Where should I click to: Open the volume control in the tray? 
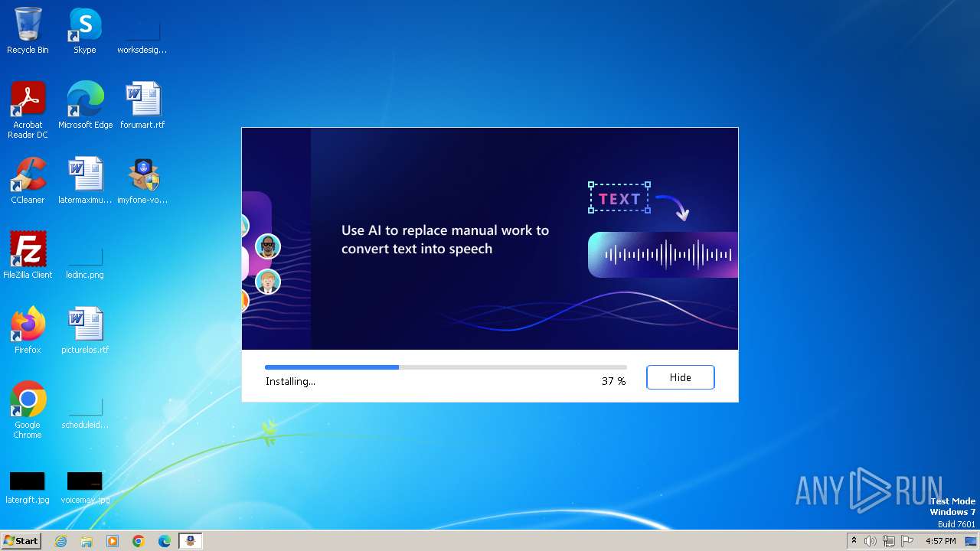pos(871,541)
